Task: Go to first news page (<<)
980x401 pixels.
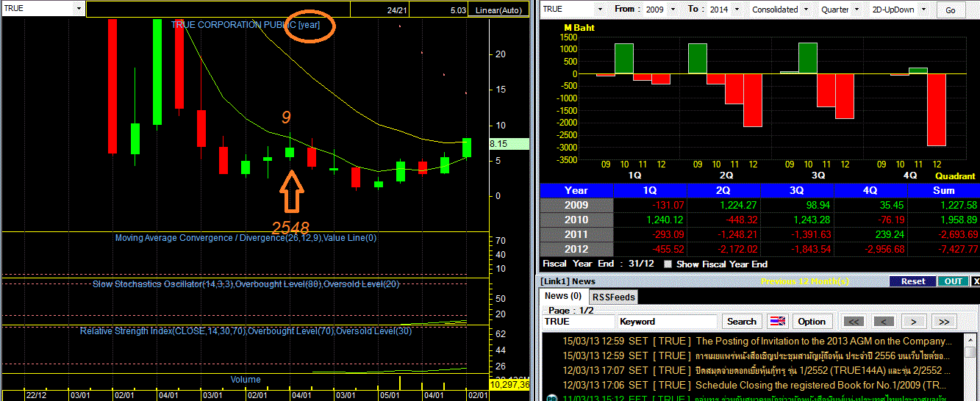Action: click(x=854, y=321)
